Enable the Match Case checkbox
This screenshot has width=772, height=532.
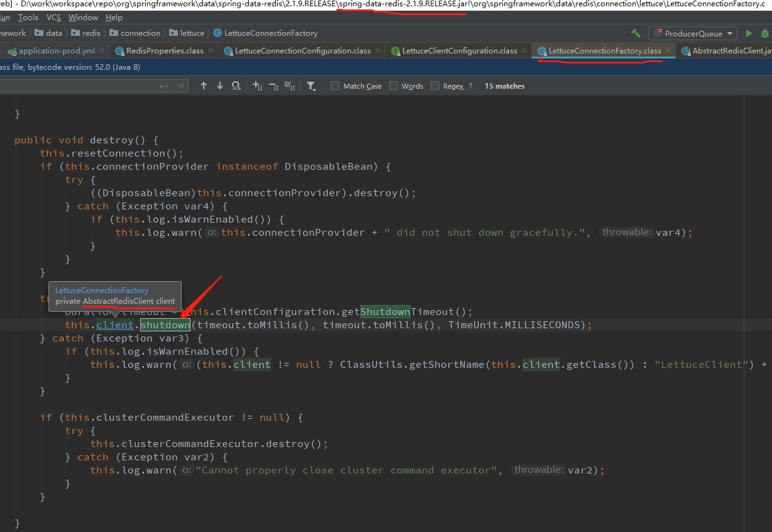point(334,86)
